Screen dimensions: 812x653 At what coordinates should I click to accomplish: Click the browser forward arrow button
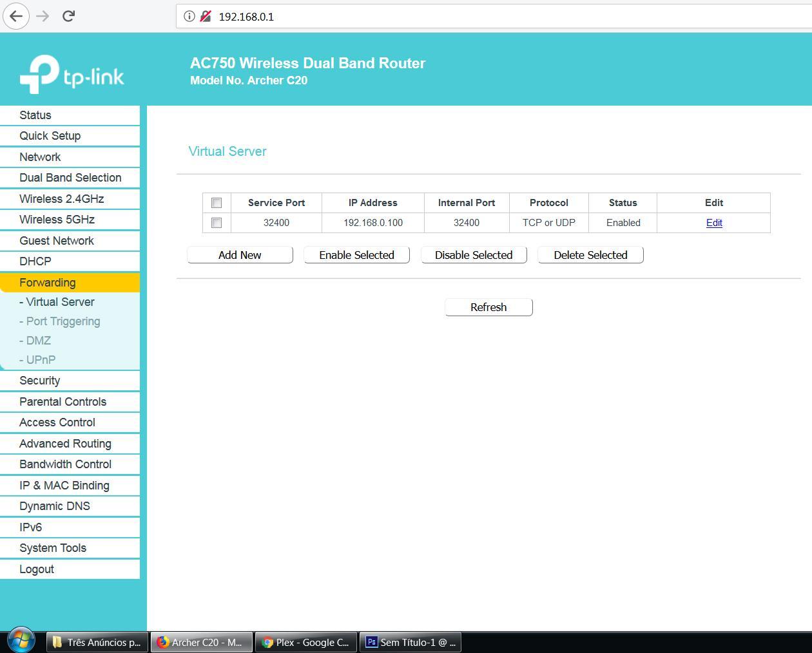coord(43,16)
